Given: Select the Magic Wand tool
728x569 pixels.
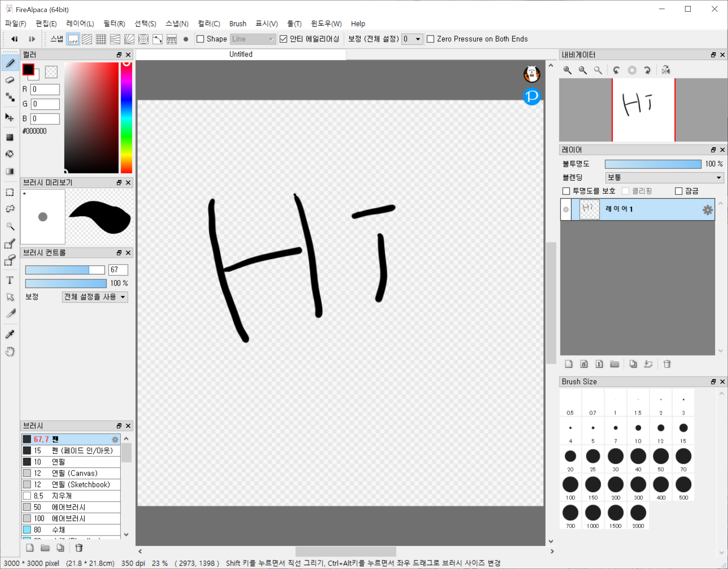Looking at the screenshot, I should tap(10, 226).
